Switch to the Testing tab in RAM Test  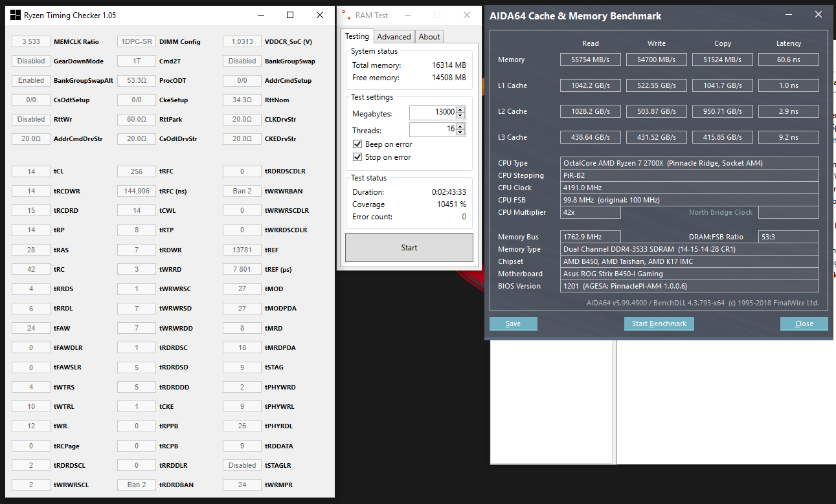[357, 36]
